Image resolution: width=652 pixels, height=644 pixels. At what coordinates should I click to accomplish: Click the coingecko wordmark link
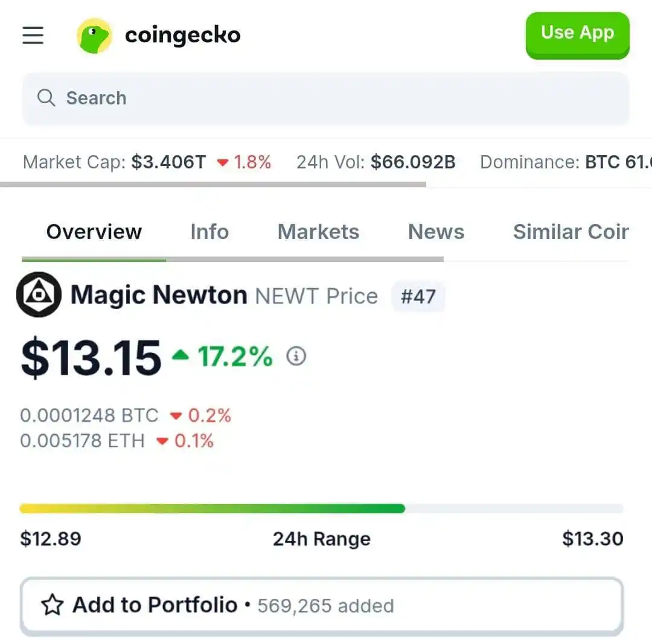point(182,36)
